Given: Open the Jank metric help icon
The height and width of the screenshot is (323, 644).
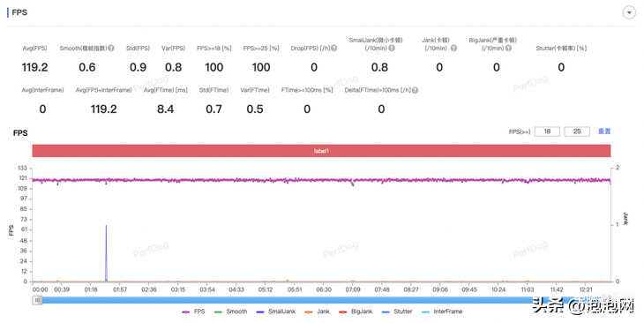Looking at the screenshot, I should tap(453, 48).
